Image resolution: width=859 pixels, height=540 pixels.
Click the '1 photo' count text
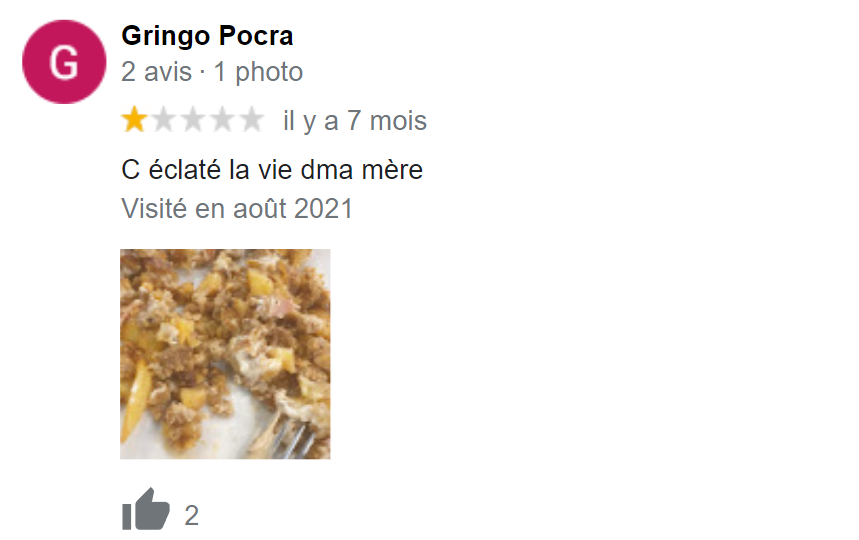[x=258, y=72]
